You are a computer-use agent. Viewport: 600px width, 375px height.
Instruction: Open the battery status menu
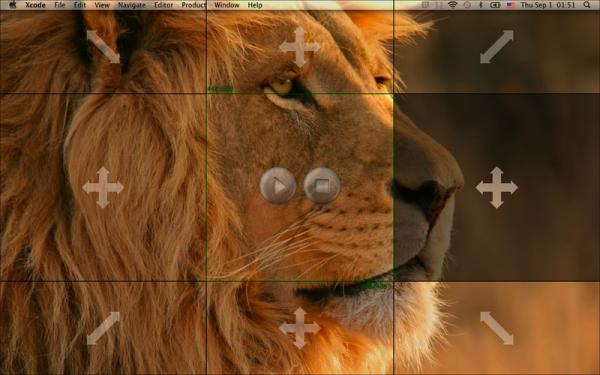495,5
